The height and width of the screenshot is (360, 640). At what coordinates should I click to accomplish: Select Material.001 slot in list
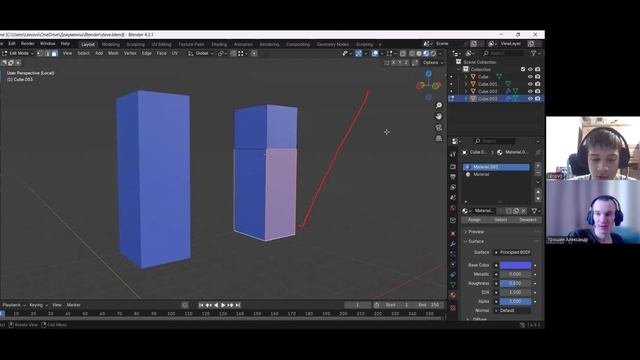(x=496, y=167)
